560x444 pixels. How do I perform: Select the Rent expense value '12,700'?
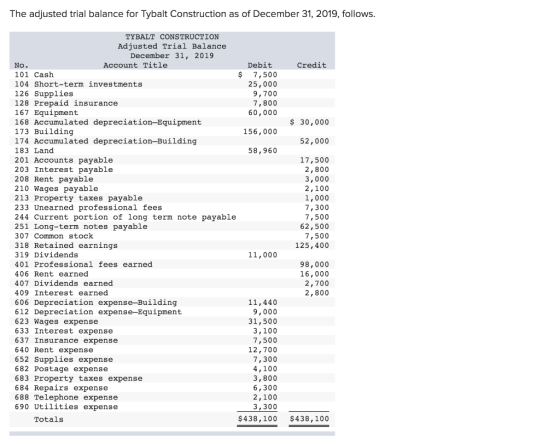[263, 350]
